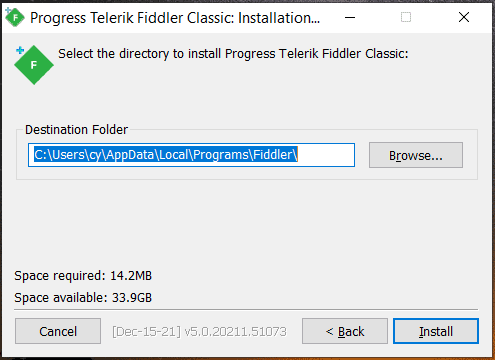Focus the destination folder path field
This screenshot has width=495, height=360.
tap(191, 155)
